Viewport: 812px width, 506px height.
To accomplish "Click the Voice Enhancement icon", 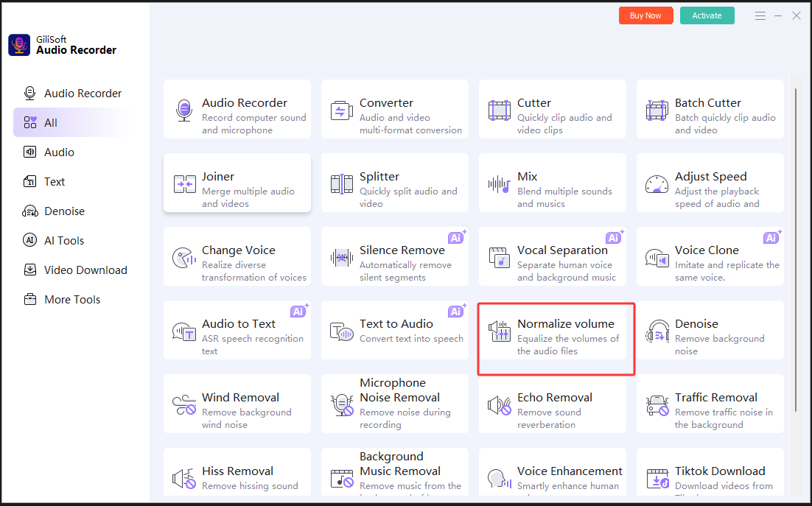I will pos(500,479).
